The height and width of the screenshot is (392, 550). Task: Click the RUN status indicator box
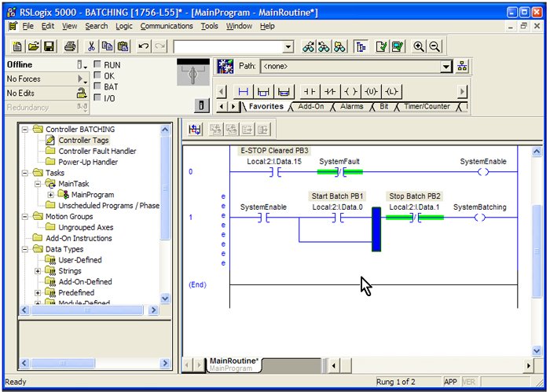(x=97, y=64)
